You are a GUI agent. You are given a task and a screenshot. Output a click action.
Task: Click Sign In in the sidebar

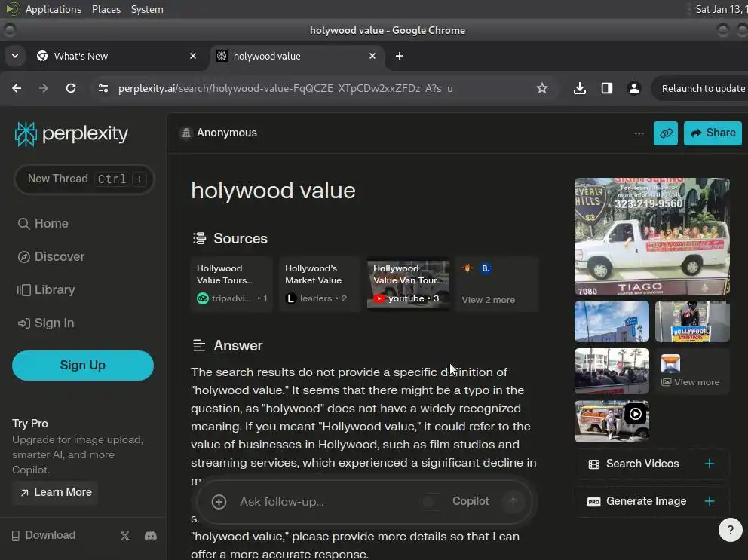tap(46, 323)
